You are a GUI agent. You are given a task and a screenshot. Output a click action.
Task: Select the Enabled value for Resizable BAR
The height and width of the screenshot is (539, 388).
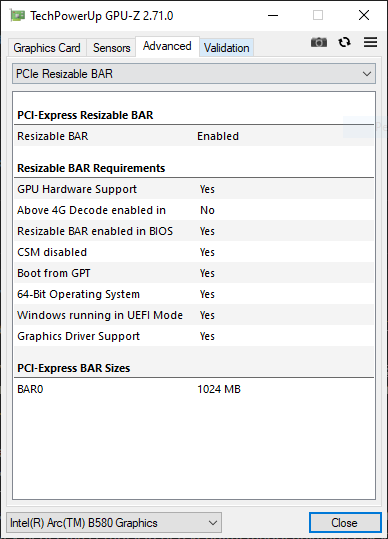pyautogui.click(x=218, y=136)
